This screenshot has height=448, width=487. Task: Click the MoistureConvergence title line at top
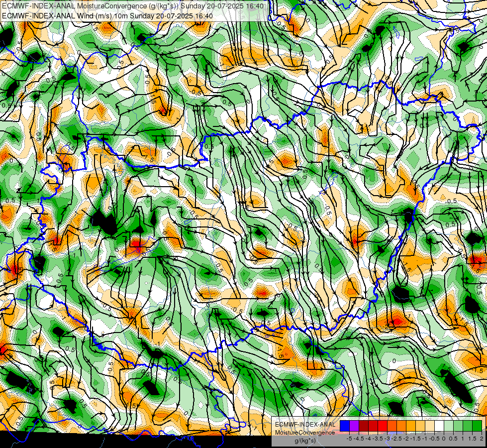tap(133, 6)
